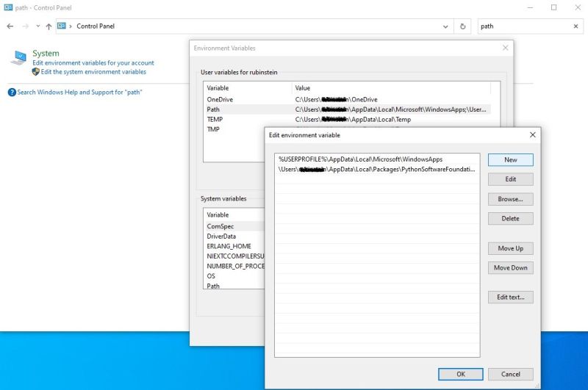Clear the search box with the X
588x390 pixels.
click(x=576, y=26)
